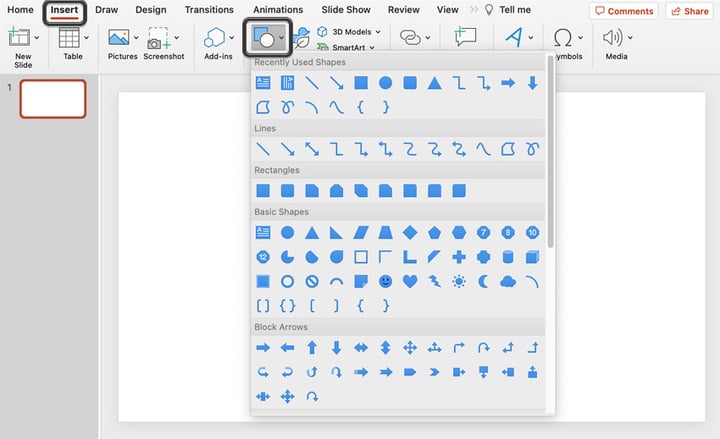
Task: Select the Sun shape
Action: (459, 281)
